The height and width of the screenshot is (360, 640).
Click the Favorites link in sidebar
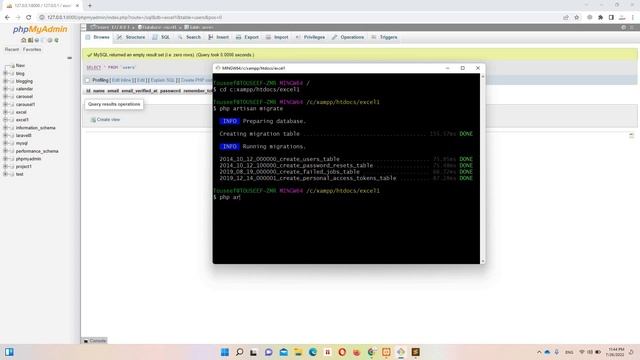coord(32,49)
